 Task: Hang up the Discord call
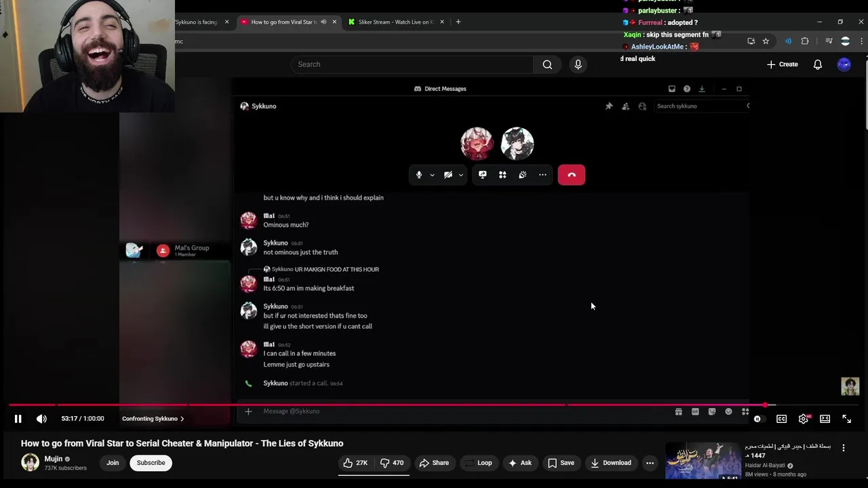[572, 175]
